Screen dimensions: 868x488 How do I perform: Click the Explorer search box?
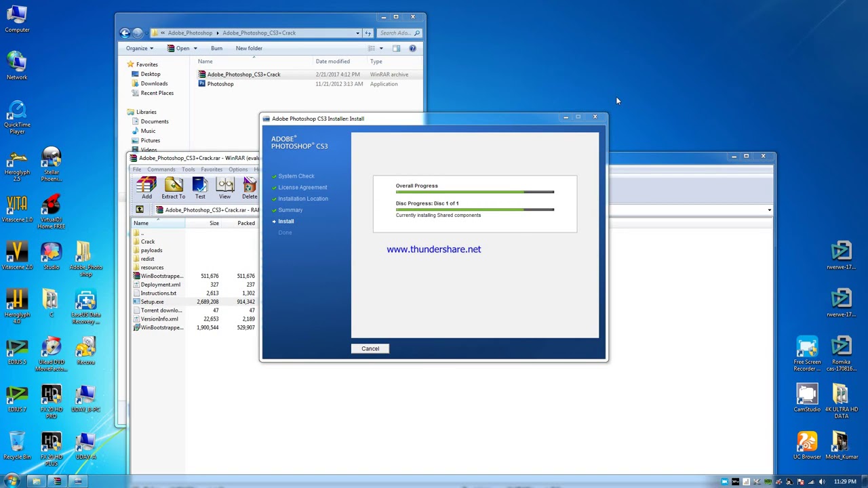pos(399,33)
